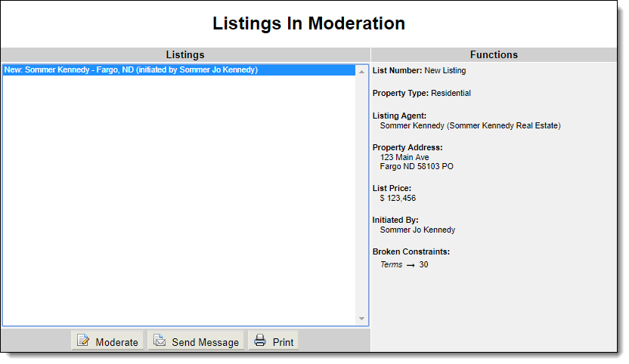Click the List Number: New Listing text
The image size is (629, 364).
pyautogui.click(x=419, y=70)
